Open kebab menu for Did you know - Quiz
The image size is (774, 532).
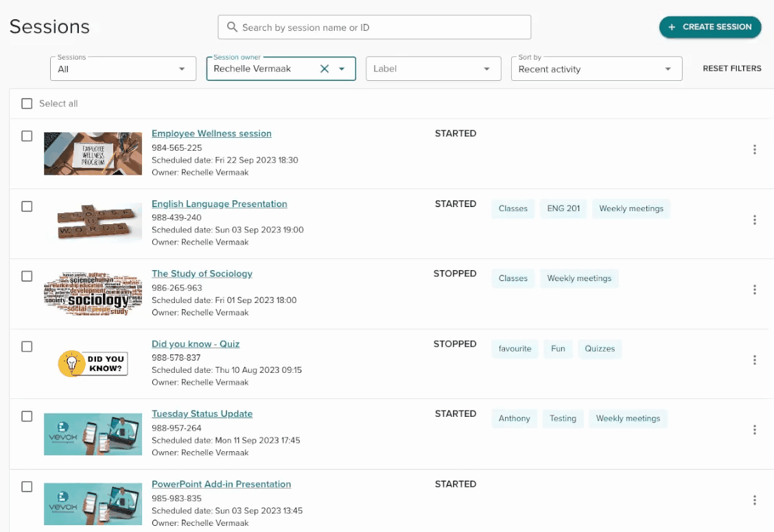click(x=754, y=360)
